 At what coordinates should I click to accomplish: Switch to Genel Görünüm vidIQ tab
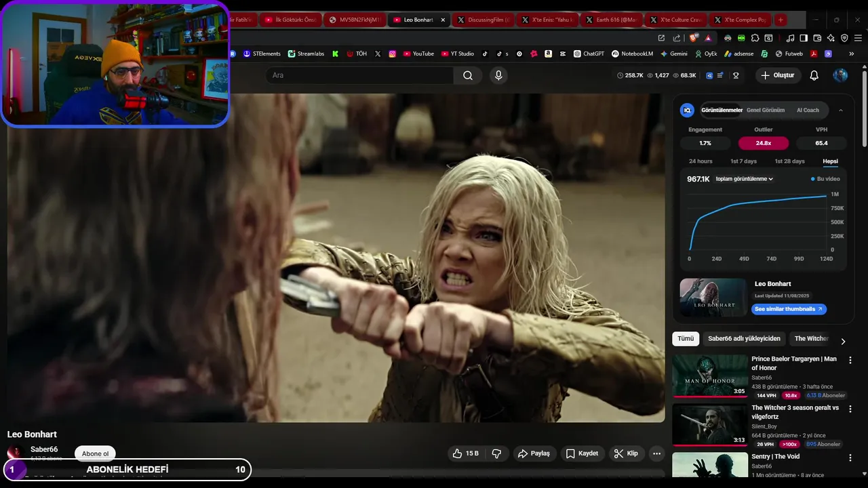pyautogui.click(x=766, y=110)
